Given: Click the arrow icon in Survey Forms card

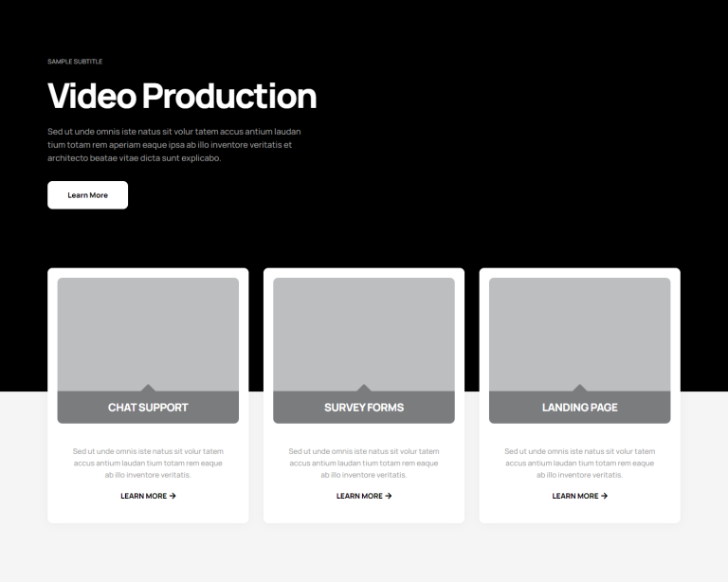Looking at the screenshot, I should click(x=389, y=496).
